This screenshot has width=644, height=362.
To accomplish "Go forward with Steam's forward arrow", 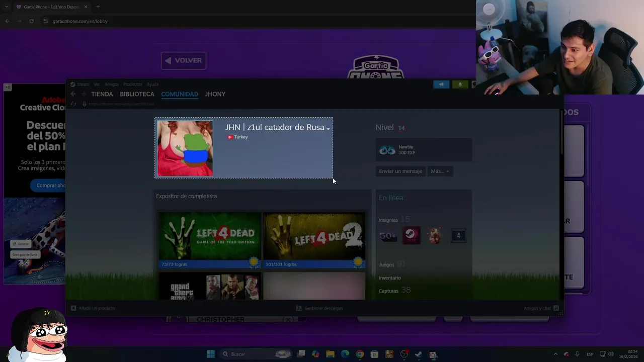I will 84,94.
